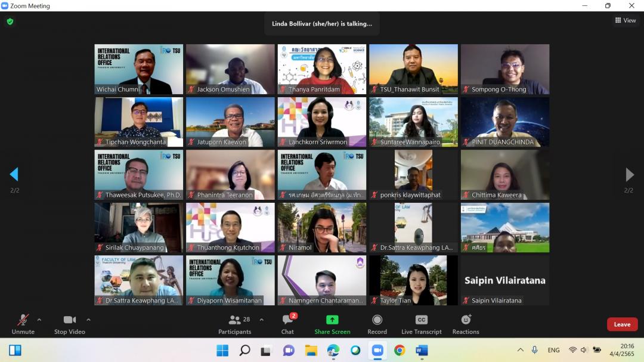This screenshot has height=362, width=644.
Task: Open the Chat panel
Action: point(287,323)
